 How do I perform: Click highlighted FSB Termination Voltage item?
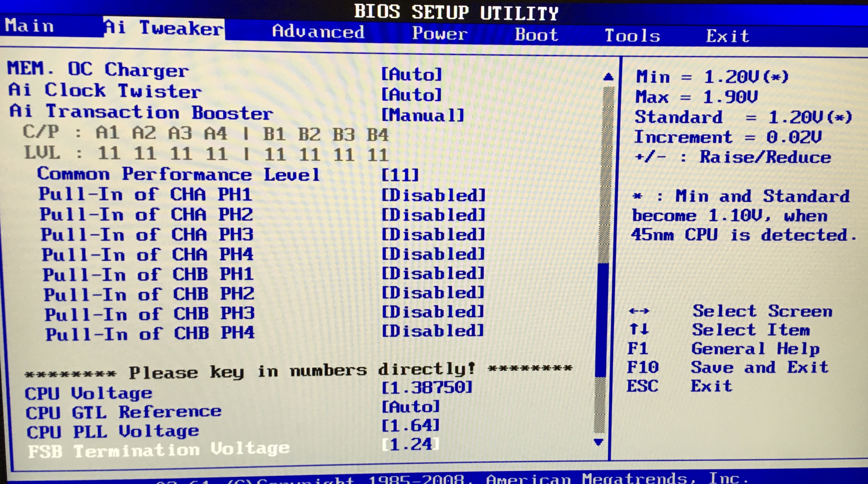pyautogui.click(x=158, y=450)
